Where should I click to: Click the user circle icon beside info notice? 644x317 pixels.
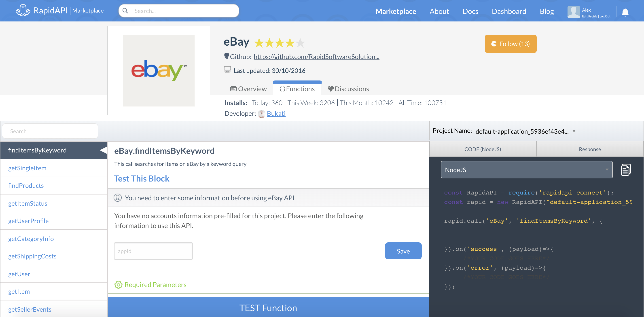click(117, 197)
